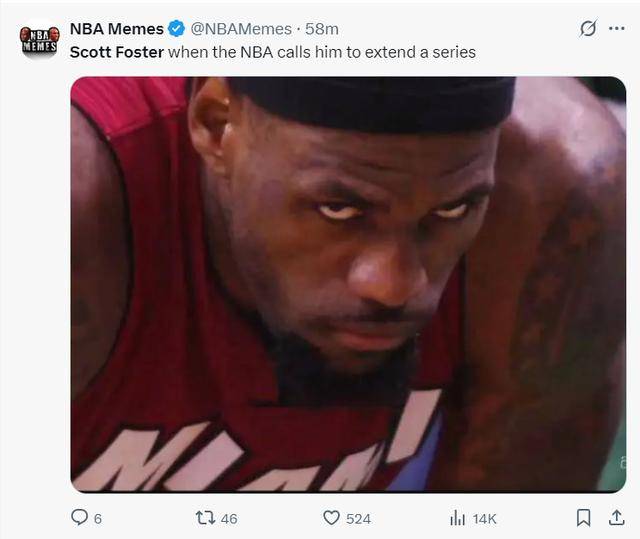The width and height of the screenshot is (640, 539).
Task: Click the like count 524
Action: [x=358, y=518]
